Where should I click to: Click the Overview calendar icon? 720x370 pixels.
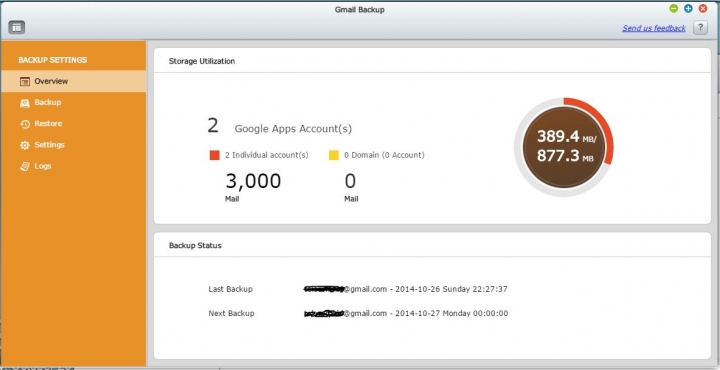25,82
